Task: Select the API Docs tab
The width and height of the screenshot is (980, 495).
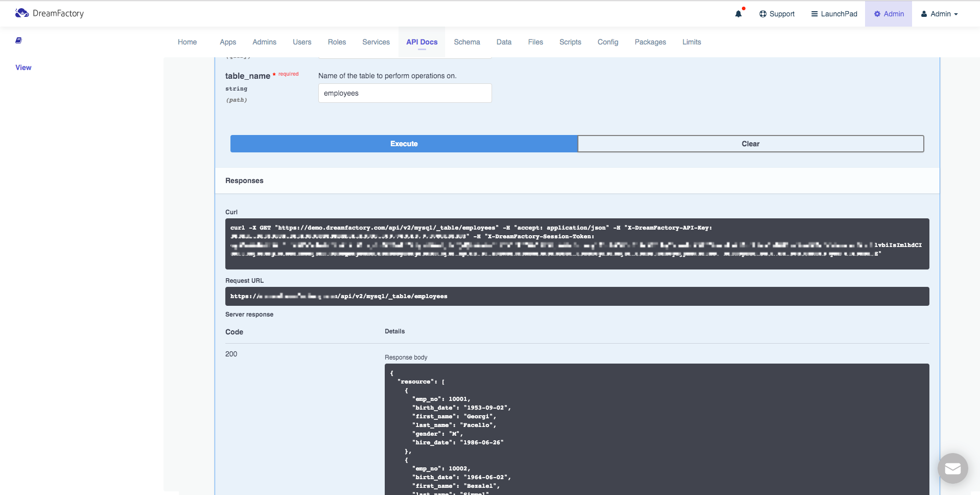Action: pos(422,42)
